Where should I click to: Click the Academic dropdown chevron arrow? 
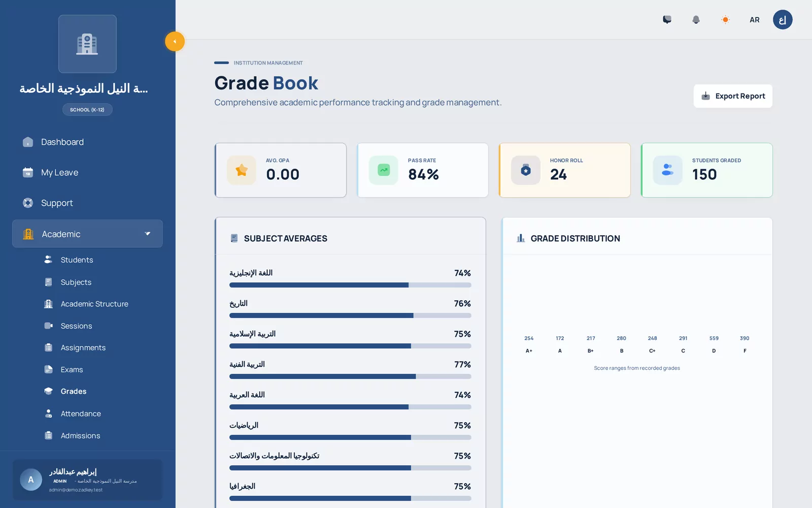pyautogui.click(x=148, y=234)
